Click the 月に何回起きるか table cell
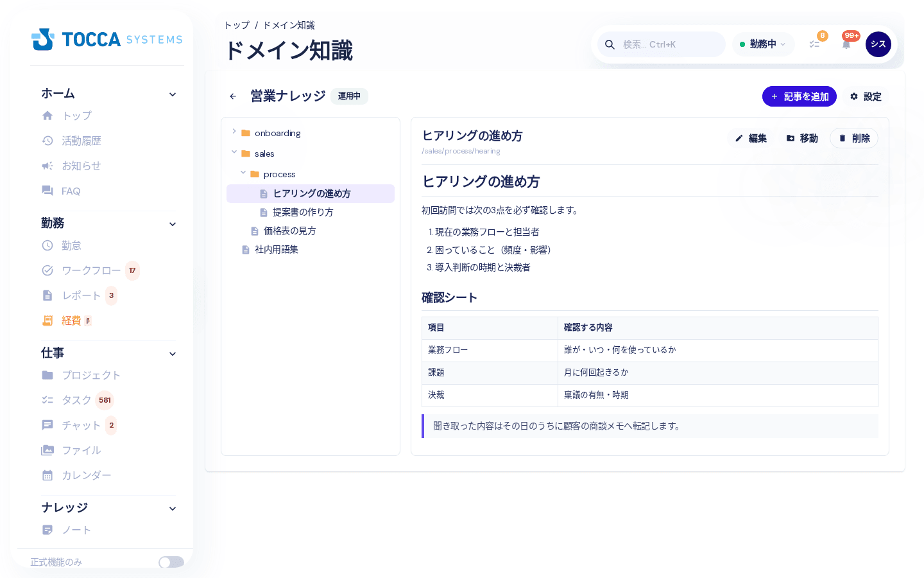Viewport: 924px width, 578px height. click(x=717, y=373)
